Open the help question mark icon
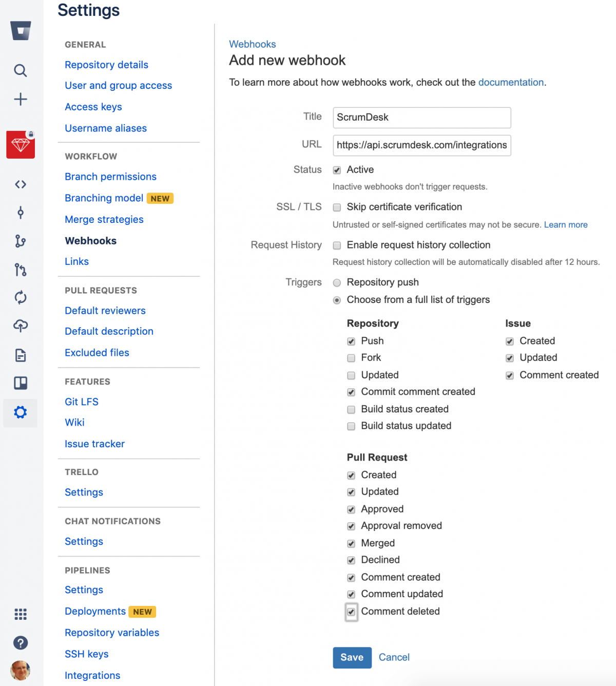Viewport: 616px width, 686px height. coord(21,643)
